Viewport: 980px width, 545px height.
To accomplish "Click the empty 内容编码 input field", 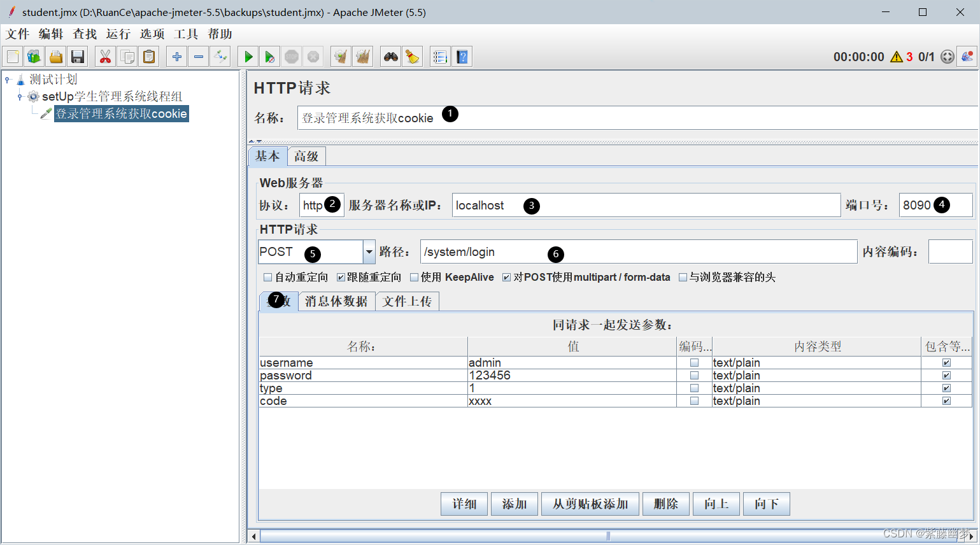I will (x=950, y=251).
